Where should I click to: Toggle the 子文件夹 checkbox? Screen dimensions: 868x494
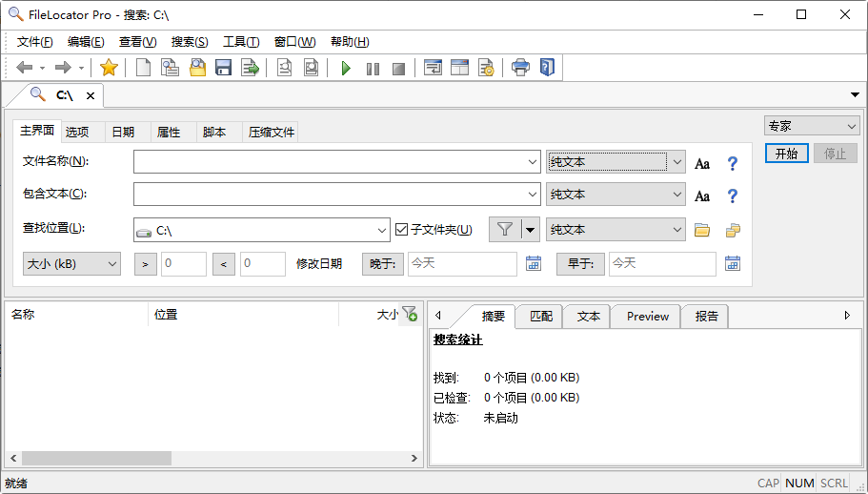(x=401, y=229)
